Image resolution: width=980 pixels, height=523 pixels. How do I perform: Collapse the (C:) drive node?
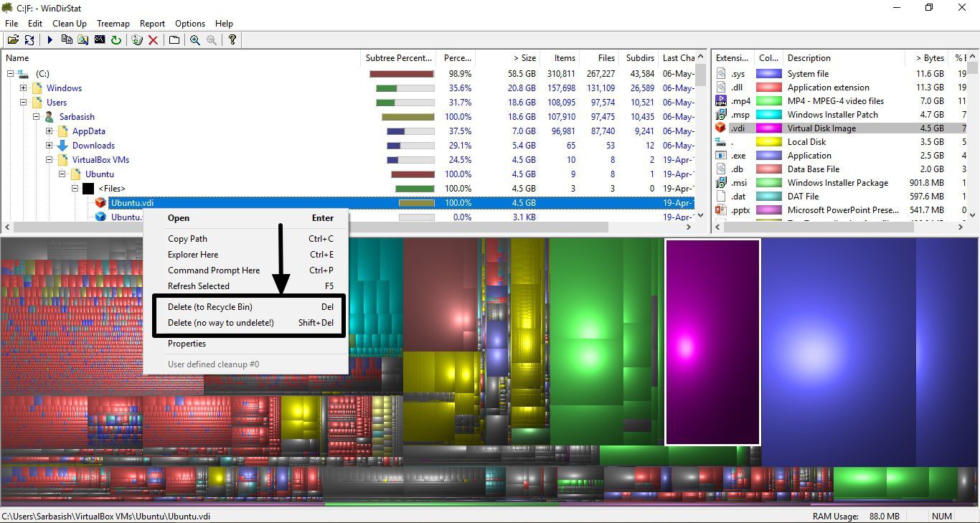[x=11, y=74]
